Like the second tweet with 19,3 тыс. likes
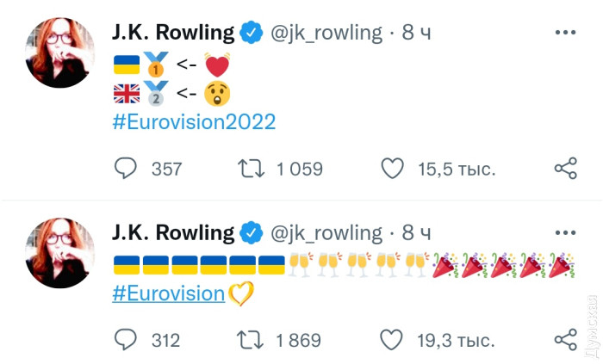 coord(393,340)
